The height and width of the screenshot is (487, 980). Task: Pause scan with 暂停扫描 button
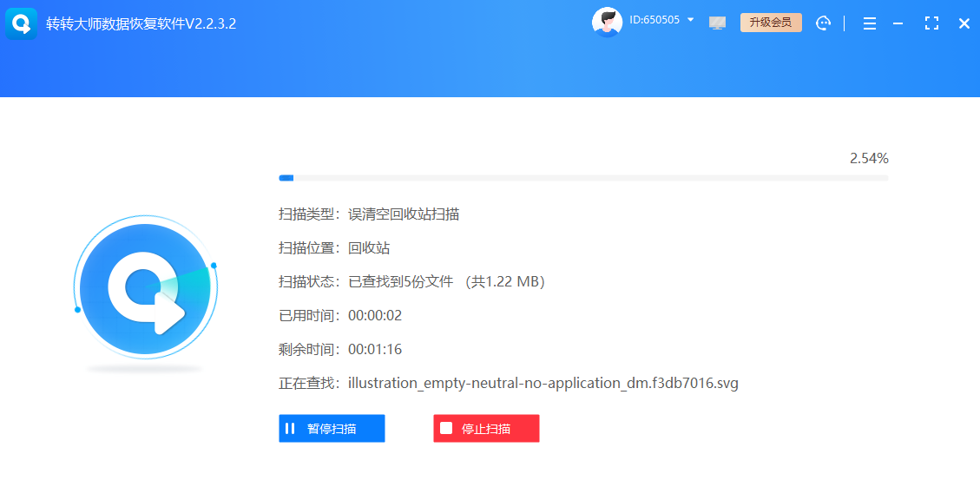(x=332, y=428)
